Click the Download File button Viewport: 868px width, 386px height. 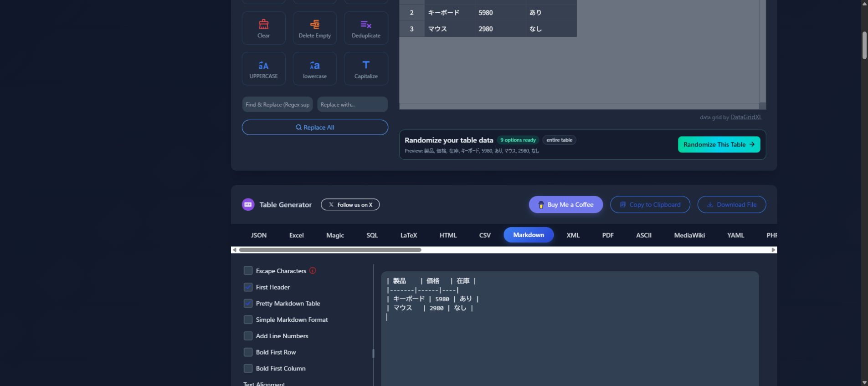coord(732,204)
